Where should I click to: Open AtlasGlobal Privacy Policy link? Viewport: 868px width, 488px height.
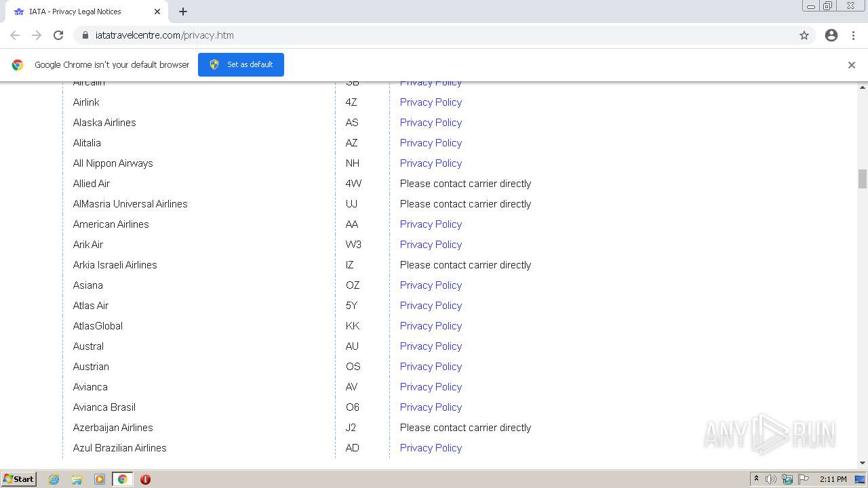point(431,326)
